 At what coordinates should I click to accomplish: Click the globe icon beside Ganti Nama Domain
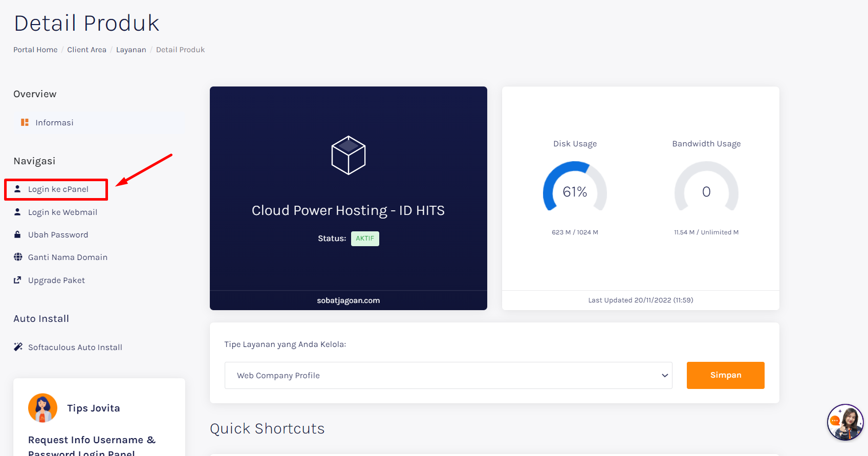18,257
